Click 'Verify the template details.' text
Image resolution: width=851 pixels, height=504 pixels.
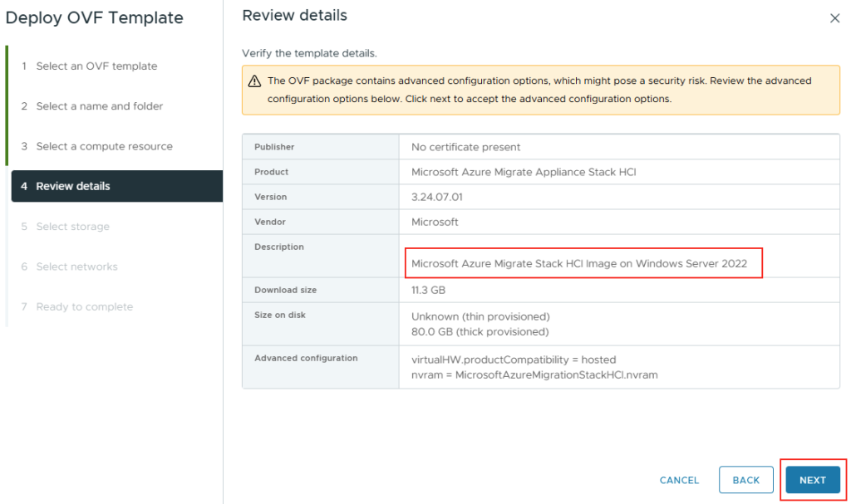tap(309, 53)
